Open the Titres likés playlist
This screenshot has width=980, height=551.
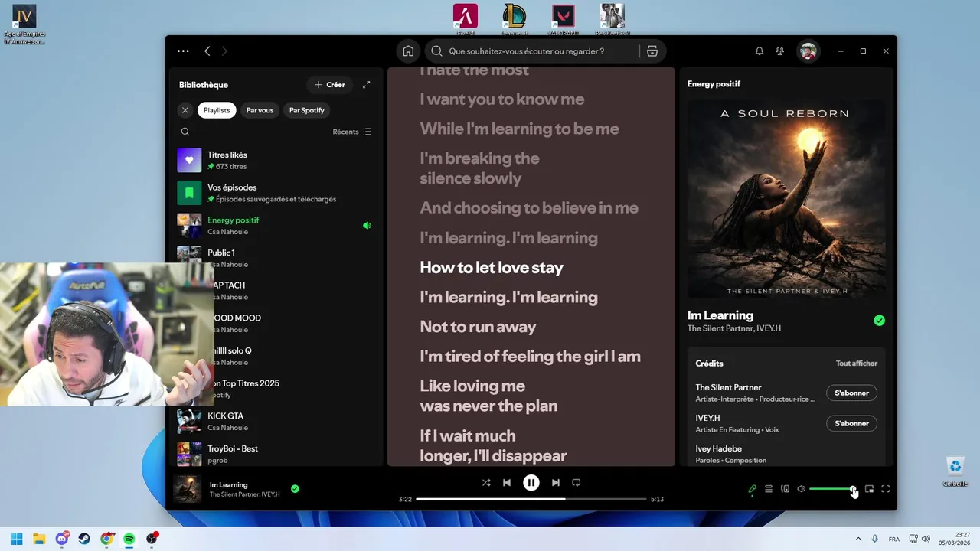tap(276, 160)
